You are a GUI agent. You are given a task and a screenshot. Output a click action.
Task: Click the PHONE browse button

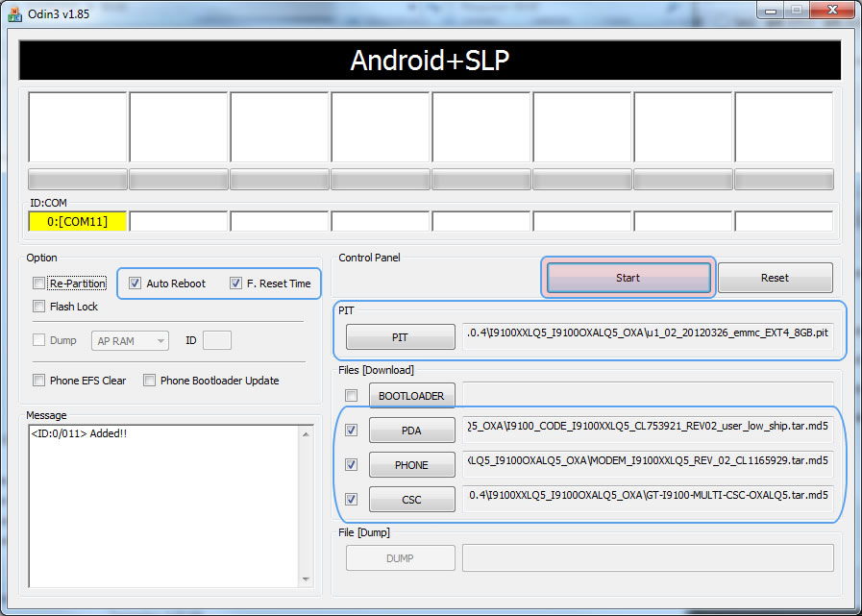pos(411,465)
